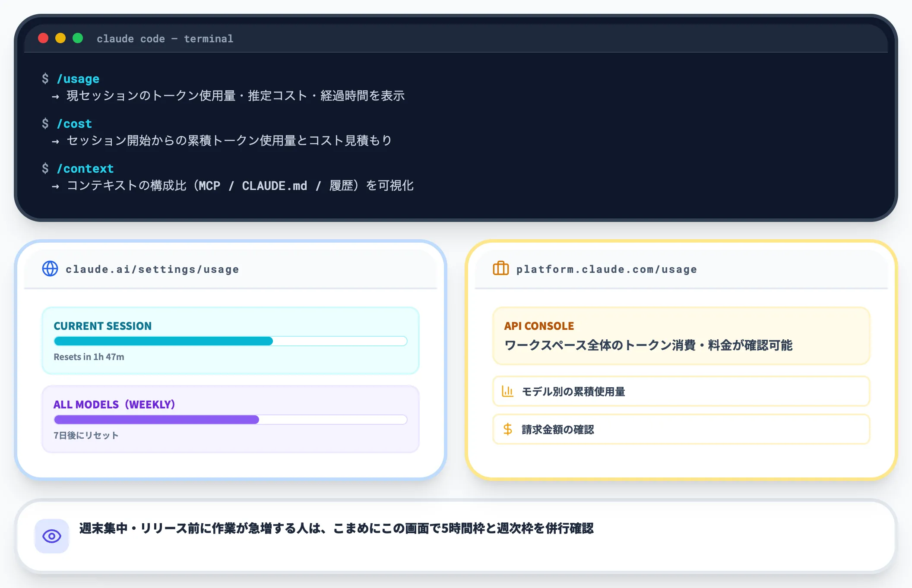Select the /usage description line about トークン使用量
The height and width of the screenshot is (588, 912).
(236, 96)
